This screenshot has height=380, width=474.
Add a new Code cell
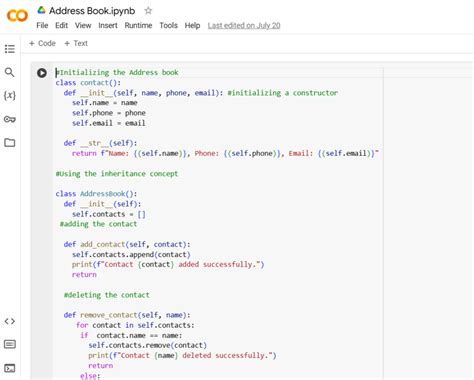click(x=42, y=43)
